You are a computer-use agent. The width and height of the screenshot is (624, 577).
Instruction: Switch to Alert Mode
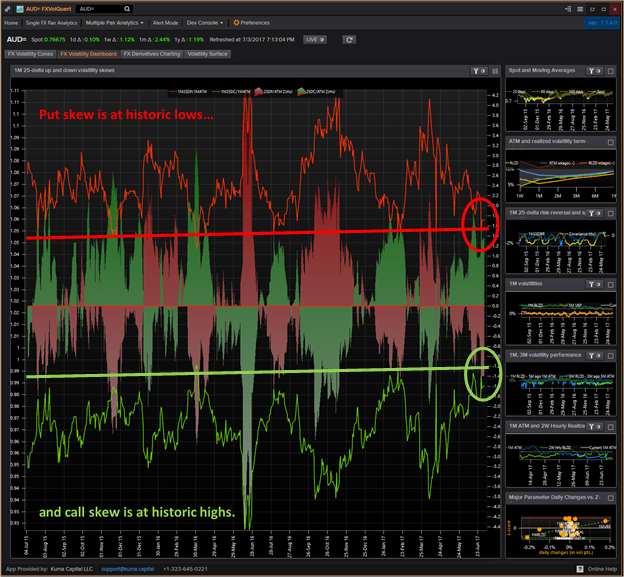pos(165,23)
